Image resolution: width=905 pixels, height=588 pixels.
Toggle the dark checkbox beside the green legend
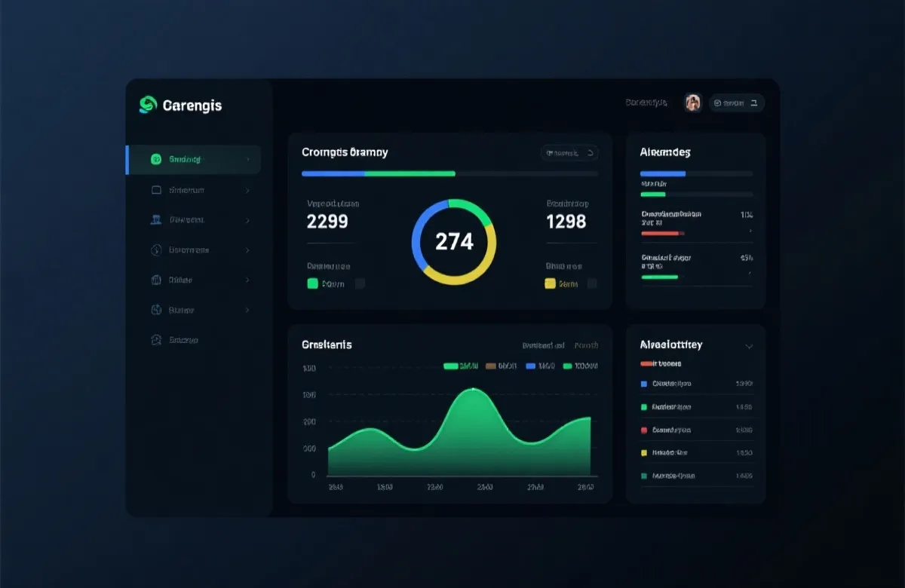click(x=360, y=283)
